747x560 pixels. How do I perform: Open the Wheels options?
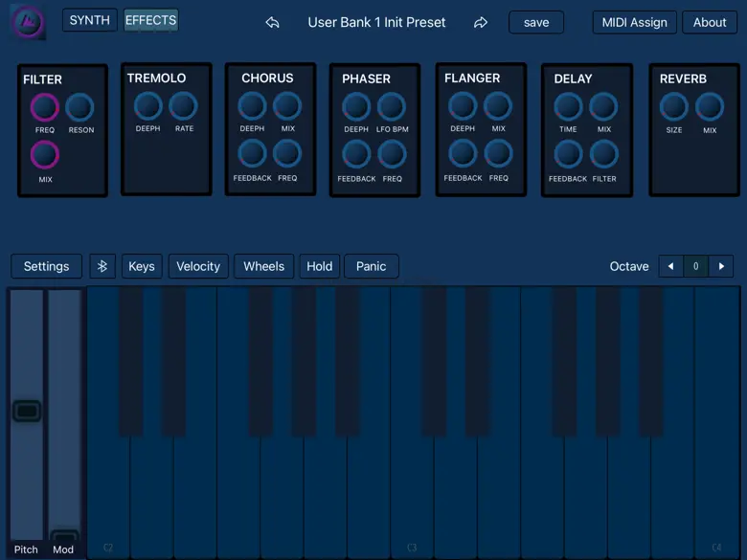[x=263, y=266]
